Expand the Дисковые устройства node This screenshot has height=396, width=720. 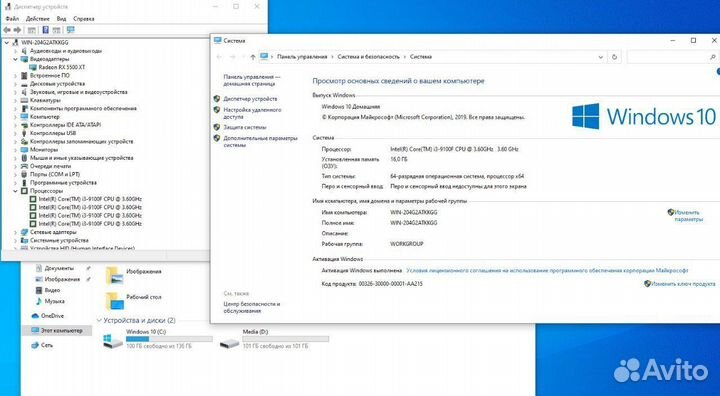(15, 84)
